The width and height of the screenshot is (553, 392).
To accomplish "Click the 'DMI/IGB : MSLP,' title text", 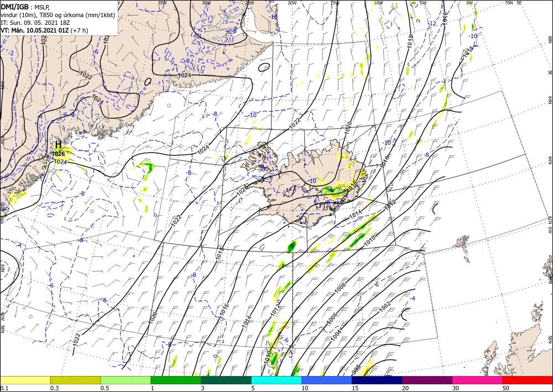I will [25, 7].
